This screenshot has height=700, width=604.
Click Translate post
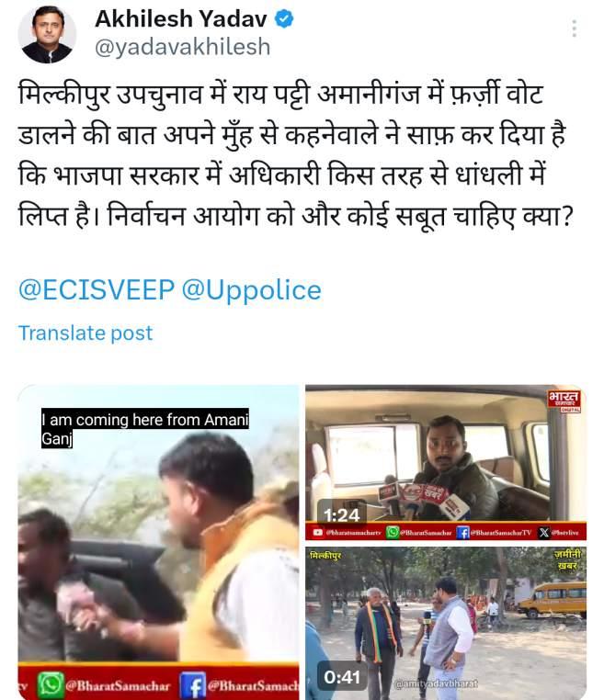(85, 333)
